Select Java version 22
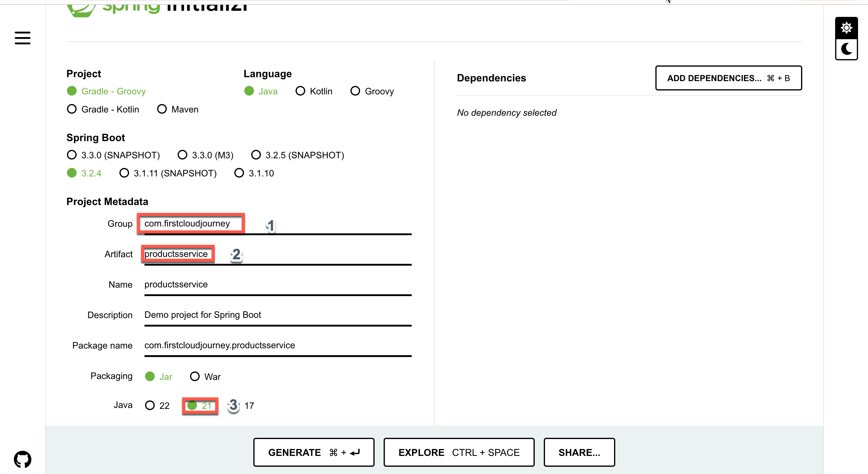868x474 pixels. coord(157,405)
